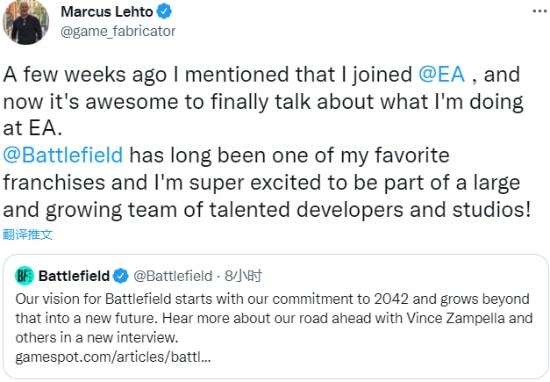This screenshot has width=550, height=382.
Task: Open the gamespot.com/articles link
Action: tap(113, 357)
